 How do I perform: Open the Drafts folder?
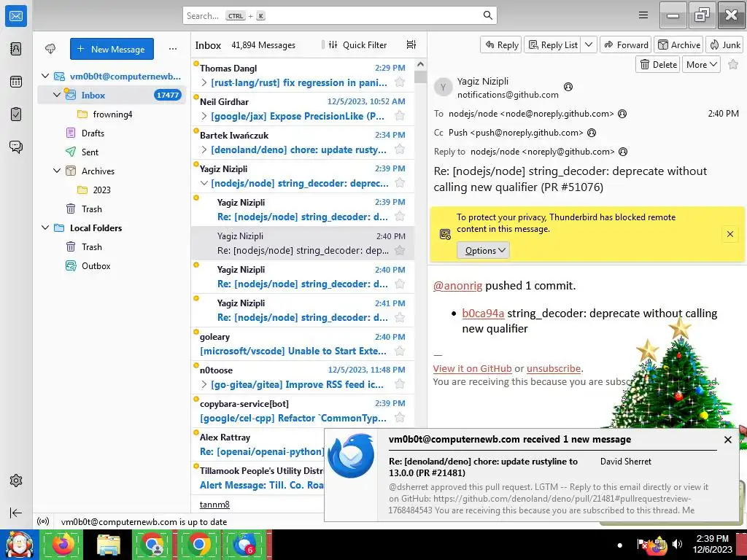pos(93,133)
